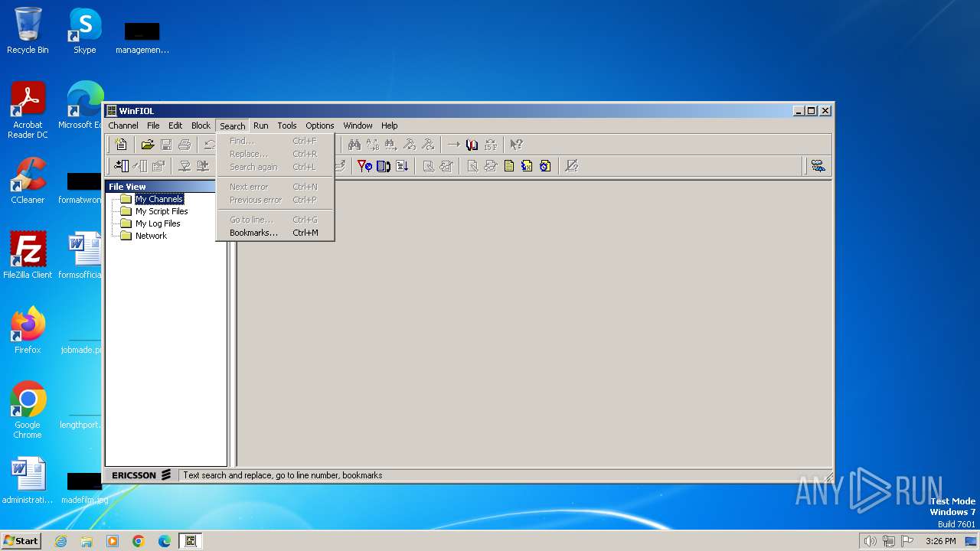Viewport: 980px width, 551px height.
Task: Click the taskbar clock showing 3:26 PM
Action: pos(940,541)
